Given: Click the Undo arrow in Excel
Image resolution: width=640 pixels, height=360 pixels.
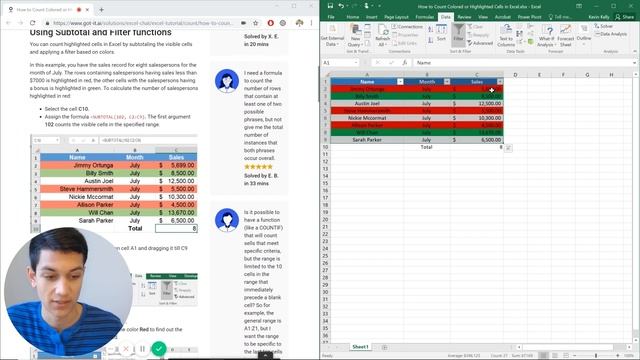Looking at the screenshot, I should click(341, 6).
